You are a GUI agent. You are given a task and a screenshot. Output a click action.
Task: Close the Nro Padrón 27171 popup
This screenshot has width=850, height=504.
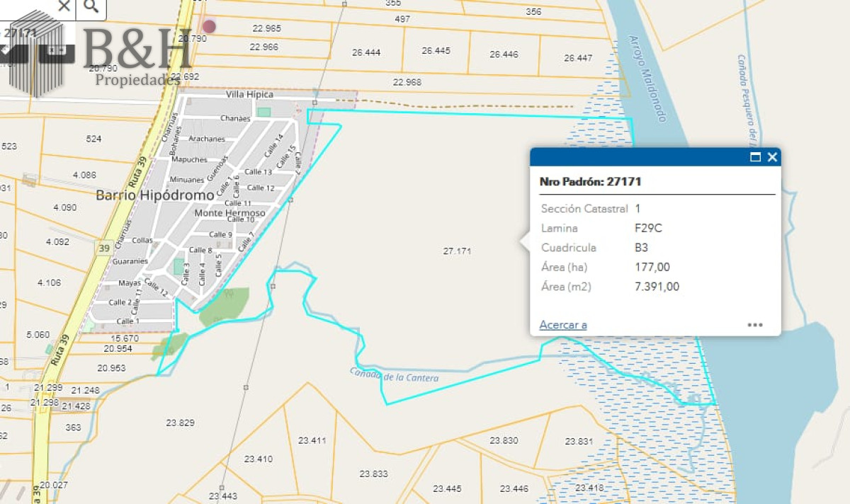point(772,157)
